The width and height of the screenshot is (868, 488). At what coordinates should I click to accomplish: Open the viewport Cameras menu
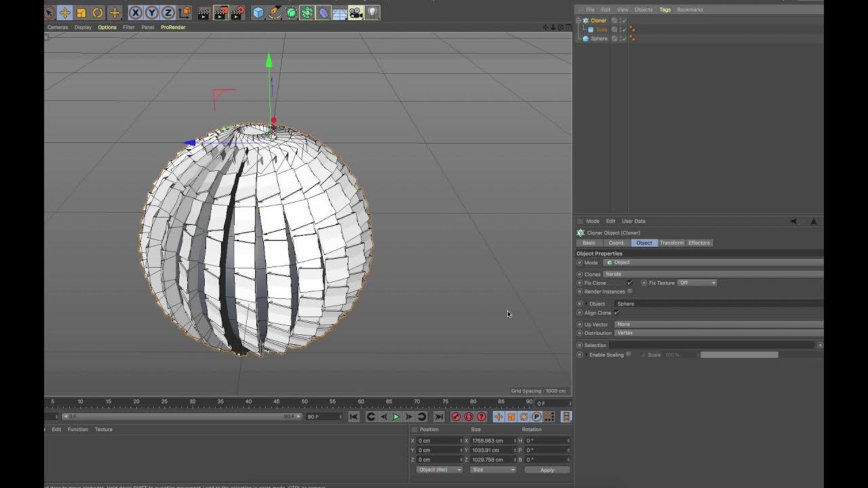58,27
